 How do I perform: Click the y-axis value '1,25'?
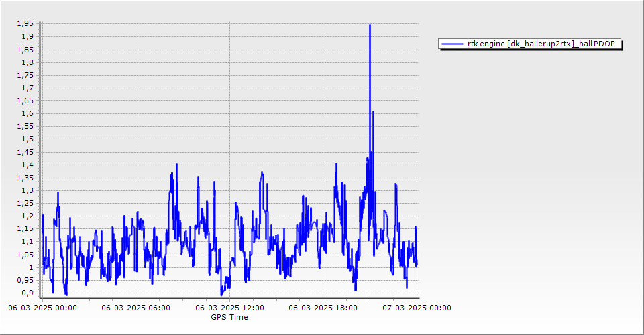25,204
